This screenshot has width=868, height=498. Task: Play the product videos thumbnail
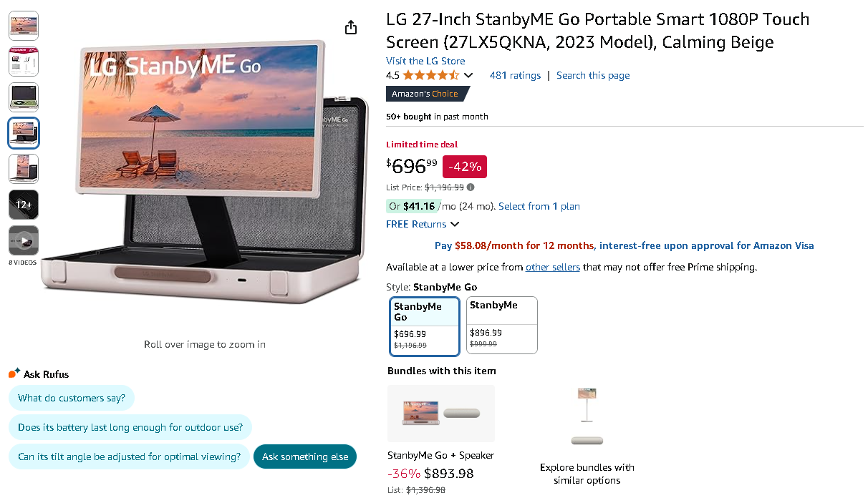pyautogui.click(x=24, y=240)
